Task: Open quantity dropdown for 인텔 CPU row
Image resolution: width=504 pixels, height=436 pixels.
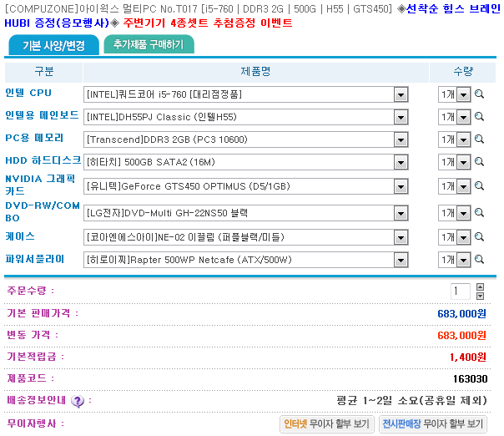Action: tap(455, 94)
